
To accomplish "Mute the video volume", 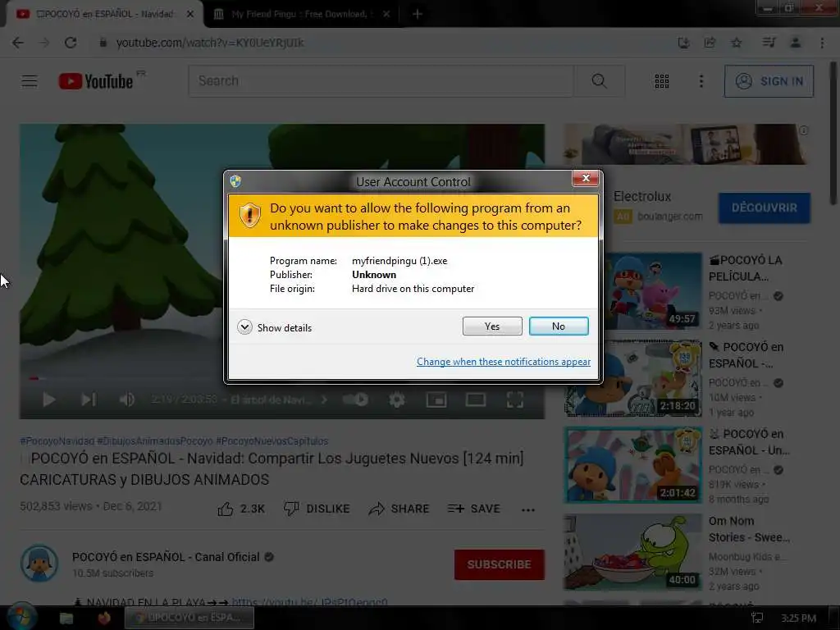I will point(127,399).
